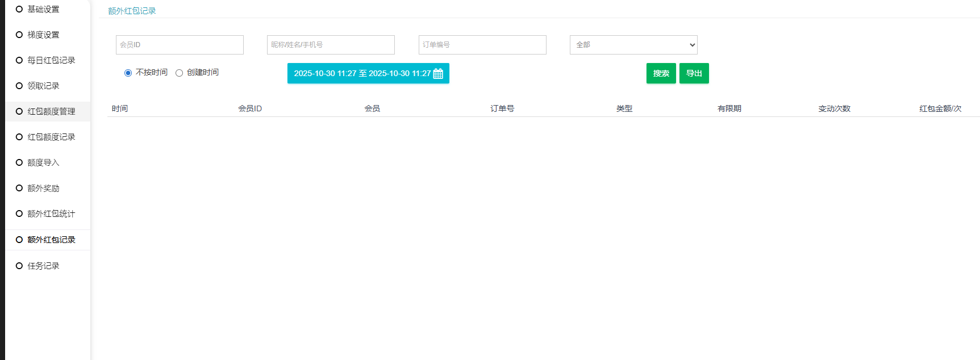Image resolution: width=980 pixels, height=360 pixels.
Task: Click the green 导出 button
Action: pos(694,73)
